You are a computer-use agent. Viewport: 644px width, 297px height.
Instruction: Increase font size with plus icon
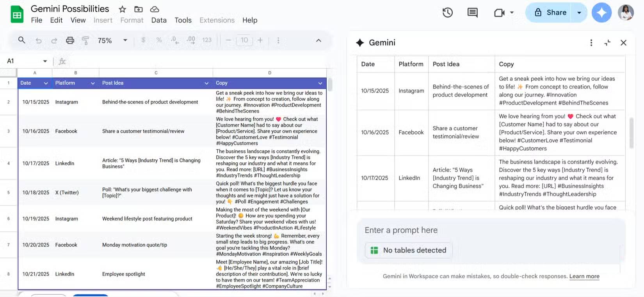click(260, 40)
